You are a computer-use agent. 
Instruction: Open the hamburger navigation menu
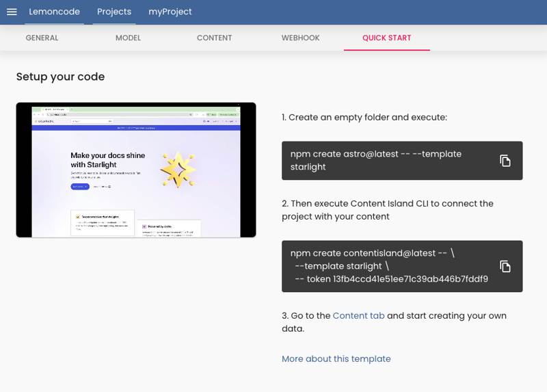(x=12, y=12)
